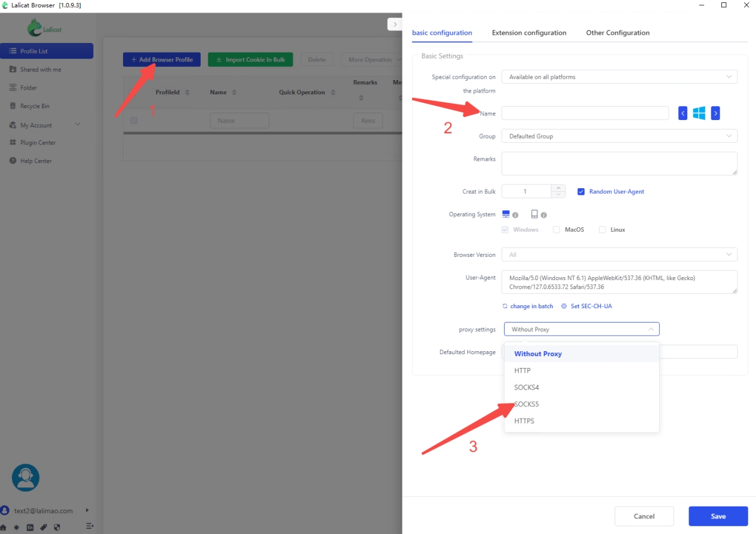Collapse sidebar using the bottom menu icon
Screen dimensions: 756x534
point(90,526)
